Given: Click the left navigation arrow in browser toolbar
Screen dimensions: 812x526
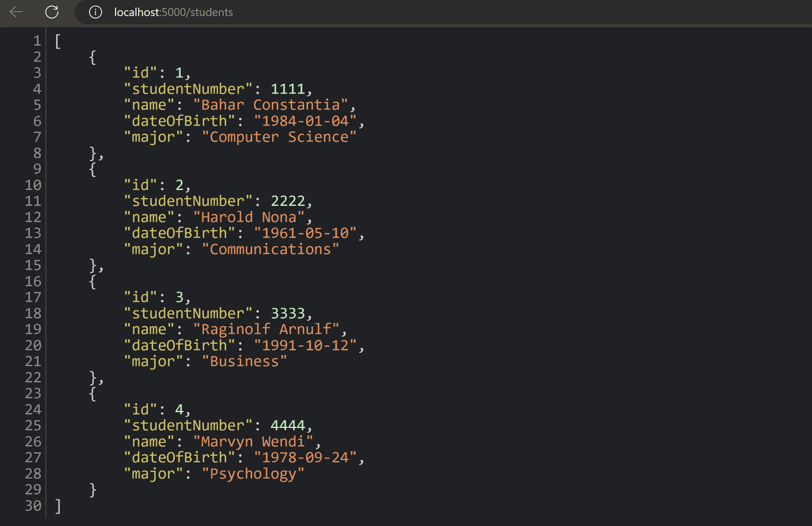Looking at the screenshot, I should (x=15, y=12).
